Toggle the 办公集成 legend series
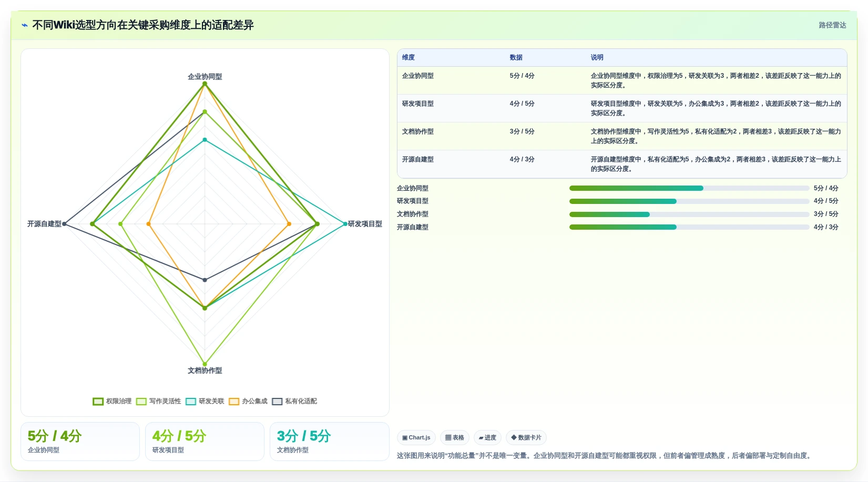 [x=248, y=401]
